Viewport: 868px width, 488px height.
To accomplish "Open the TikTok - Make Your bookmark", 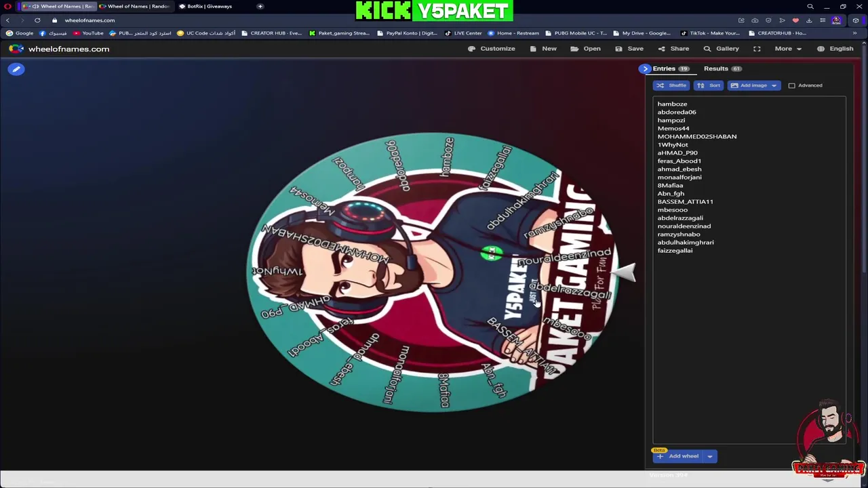I will (709, 33).
